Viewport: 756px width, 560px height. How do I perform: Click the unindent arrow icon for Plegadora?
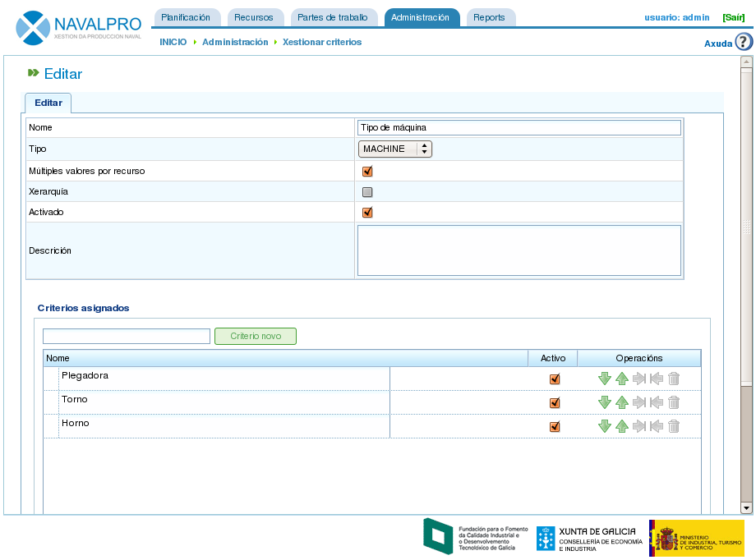tap(657, 379)
